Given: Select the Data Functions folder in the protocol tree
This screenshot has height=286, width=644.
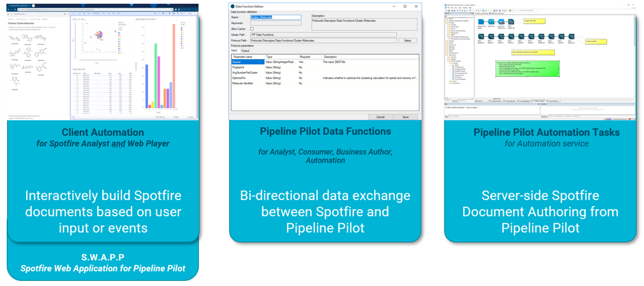Looking at the screenshot, I should [x=453, y=27].
